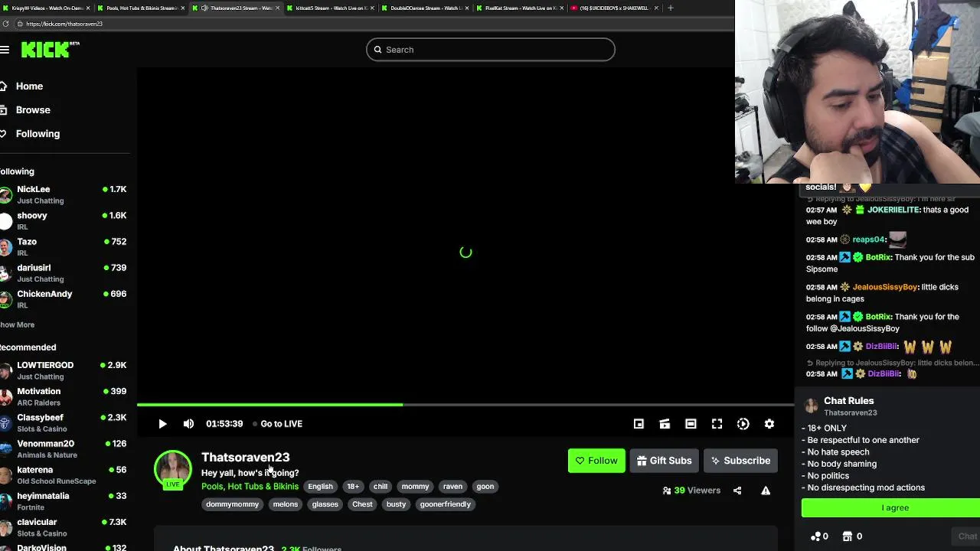The image size is (980, 551).
Task: Share the stream icon
Action: 737,491
